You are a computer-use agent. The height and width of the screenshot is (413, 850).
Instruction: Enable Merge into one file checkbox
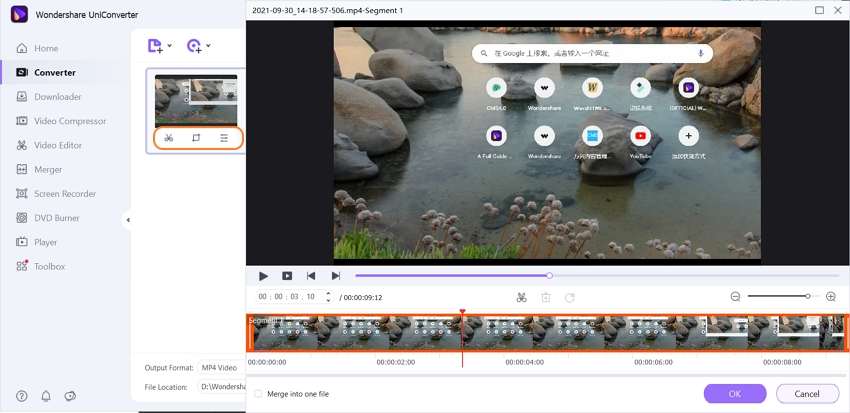(258, 394)
